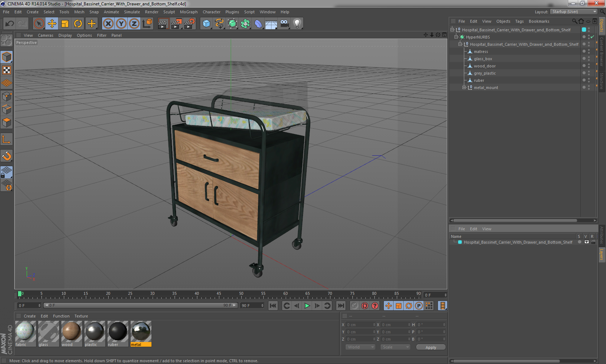Go to end of animation
The width and height of the screenshot is (606, 364).
(x=341, y=306)
